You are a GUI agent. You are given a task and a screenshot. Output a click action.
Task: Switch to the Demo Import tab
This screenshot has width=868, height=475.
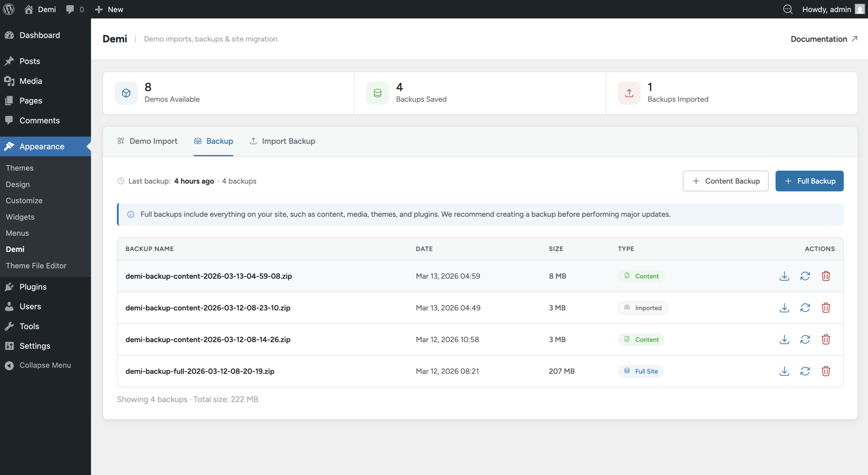[x=147, y=141]
